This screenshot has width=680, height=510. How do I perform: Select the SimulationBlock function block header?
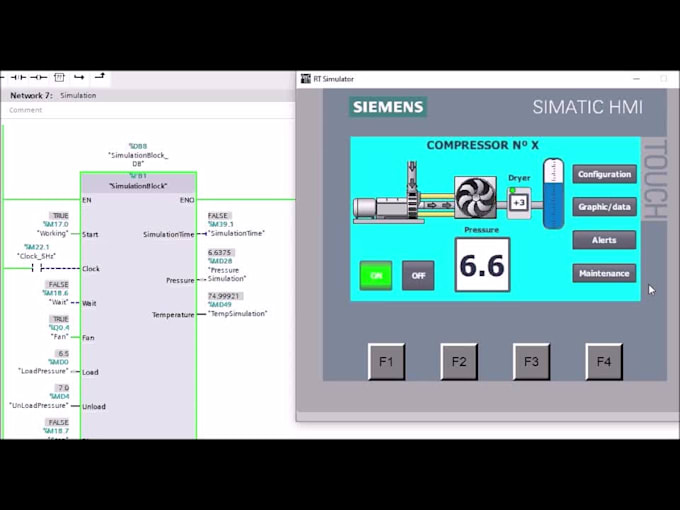coord(138,182)
